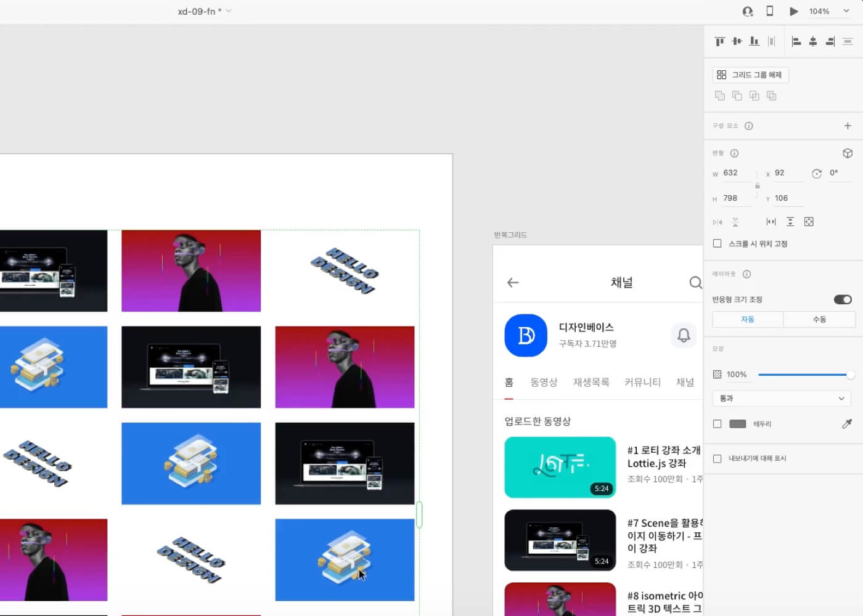
Task: Edit the width W field
Action: (x=737, y=173)
